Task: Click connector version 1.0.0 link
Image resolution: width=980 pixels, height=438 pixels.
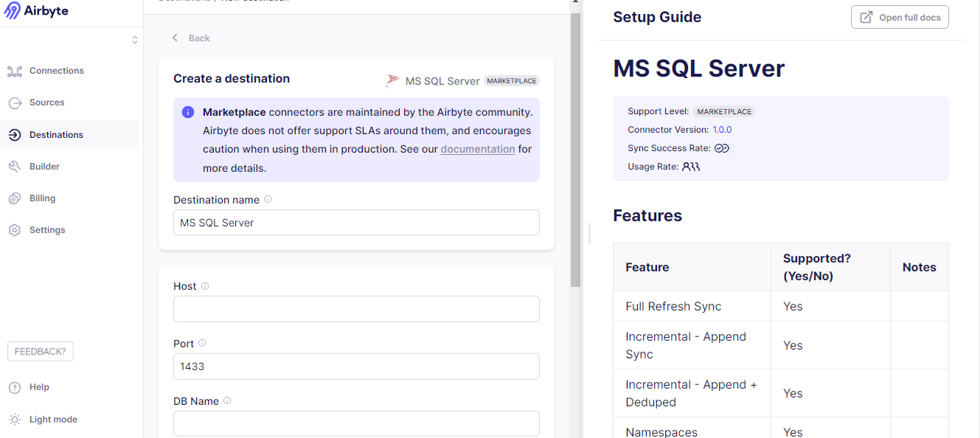Action: tap(722, 130)
